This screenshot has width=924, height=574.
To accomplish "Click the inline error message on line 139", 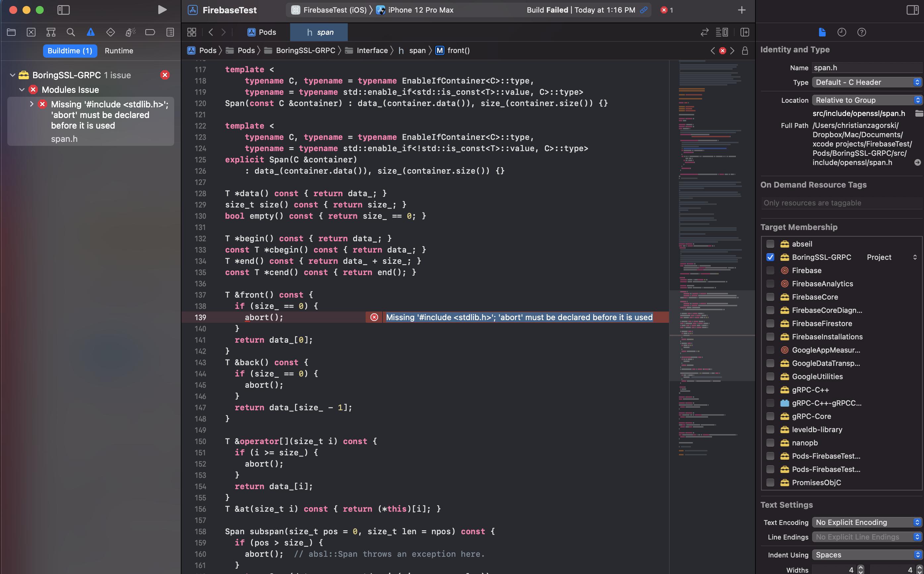I will 519,317.
